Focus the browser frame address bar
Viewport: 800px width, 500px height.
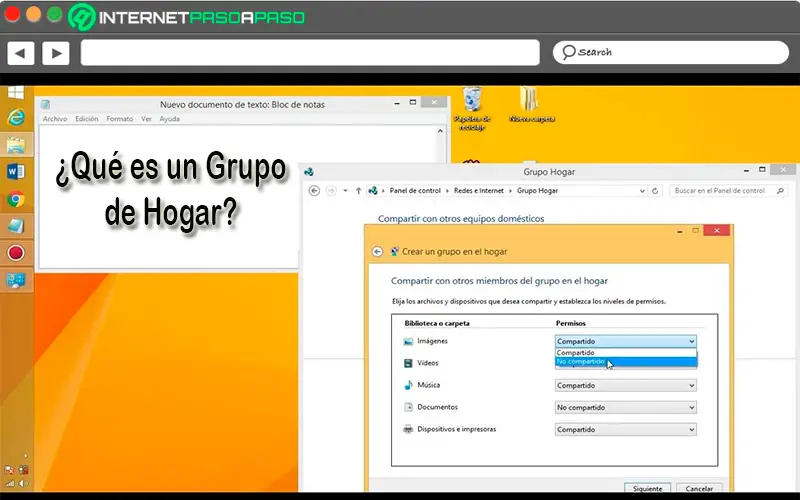click(310, 53)
